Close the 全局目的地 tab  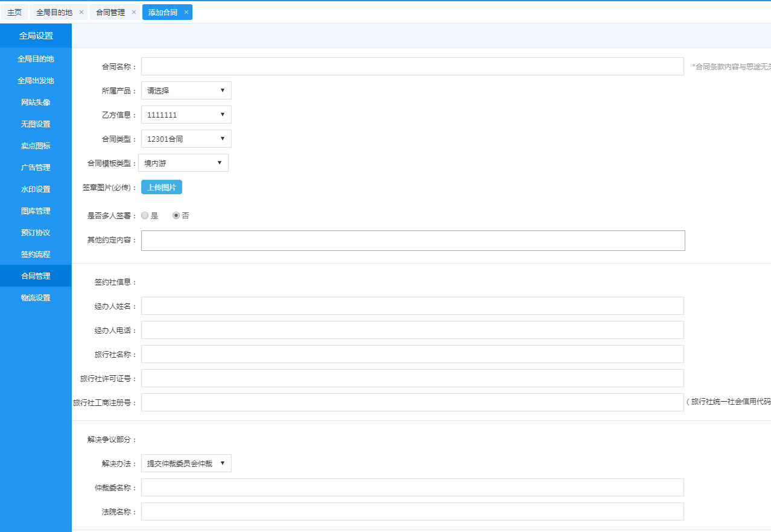[x=81, y=12]
